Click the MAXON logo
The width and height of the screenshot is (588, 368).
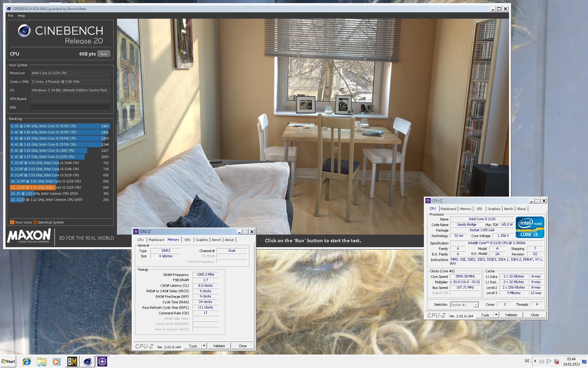[29, 236]
